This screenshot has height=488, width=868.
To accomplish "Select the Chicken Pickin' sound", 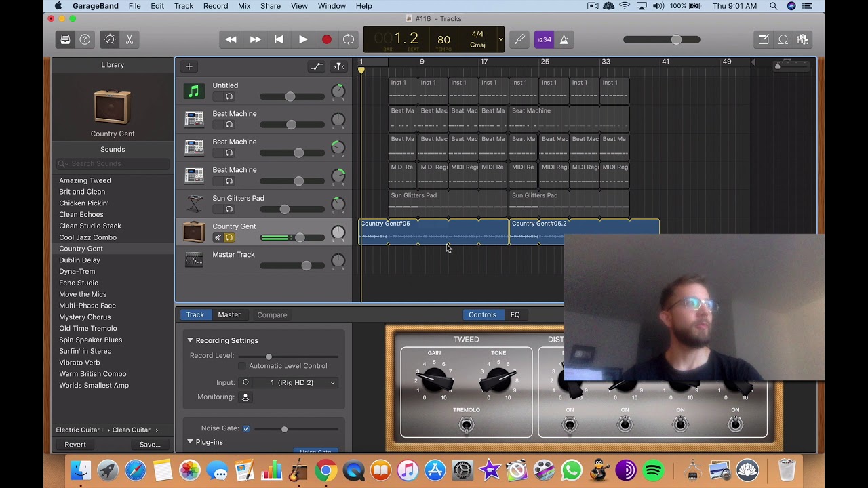I will pyautogui.click(x=83, y=203).
